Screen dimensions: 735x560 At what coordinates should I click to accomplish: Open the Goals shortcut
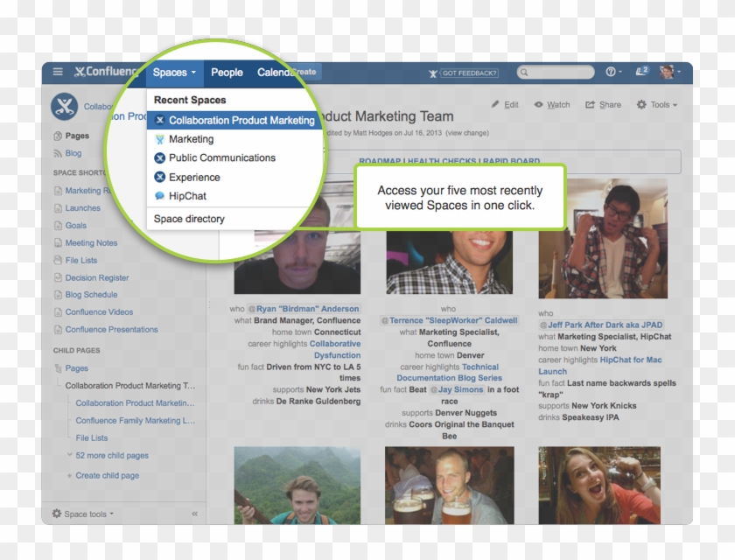coord(76,226)
